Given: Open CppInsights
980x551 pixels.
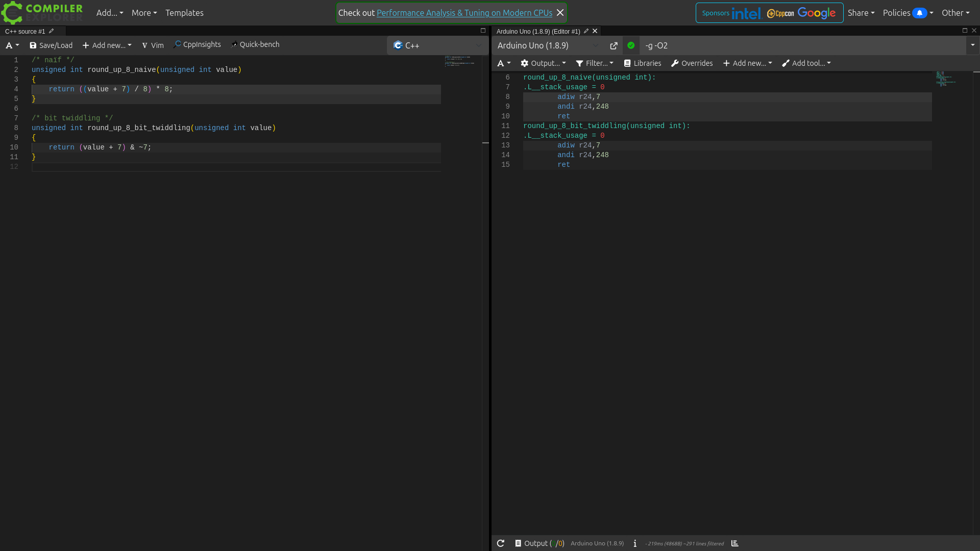Looking at the screenshot, I should pyautogui.click(x=197, y=44).
